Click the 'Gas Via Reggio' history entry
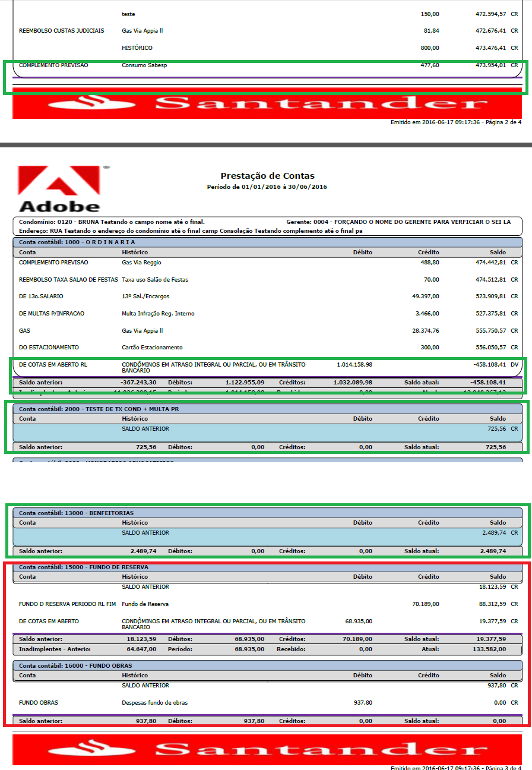 point(141,262)
